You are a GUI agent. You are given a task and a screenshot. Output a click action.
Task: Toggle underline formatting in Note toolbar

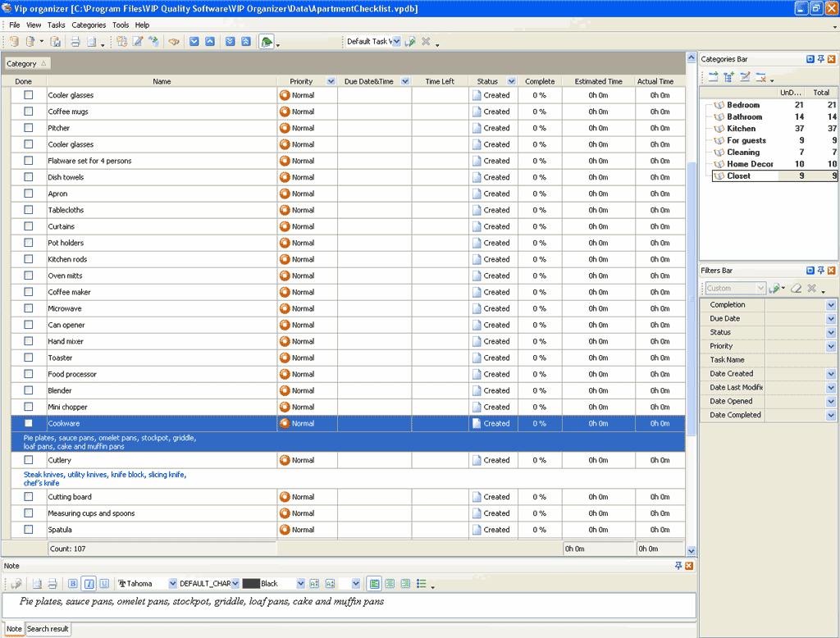pyautogui.click(x=103, y=584)
